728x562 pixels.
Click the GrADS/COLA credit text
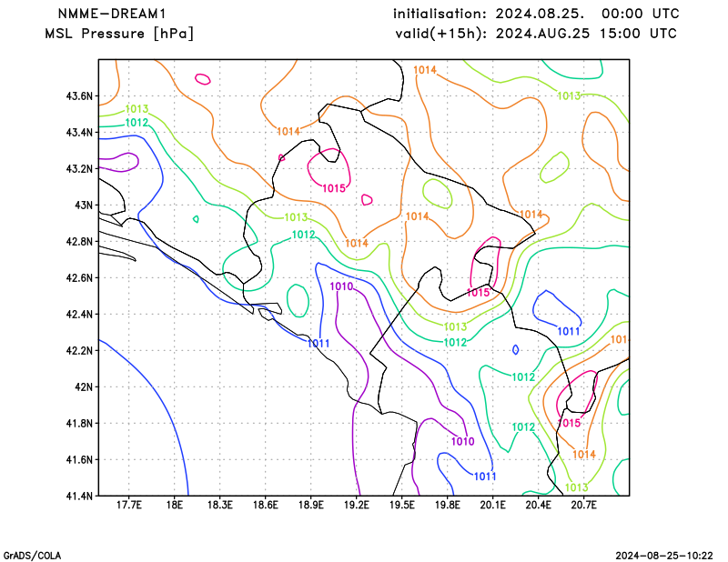coord(32,556)
